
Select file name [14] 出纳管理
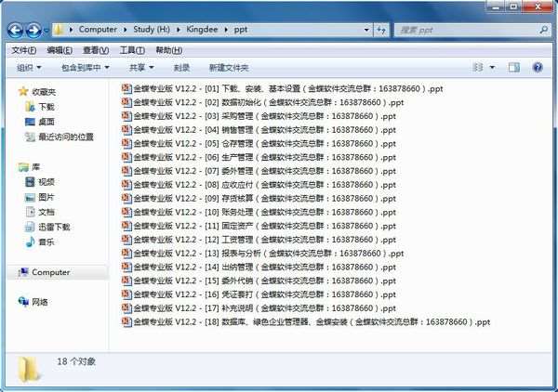click(265, 267)
